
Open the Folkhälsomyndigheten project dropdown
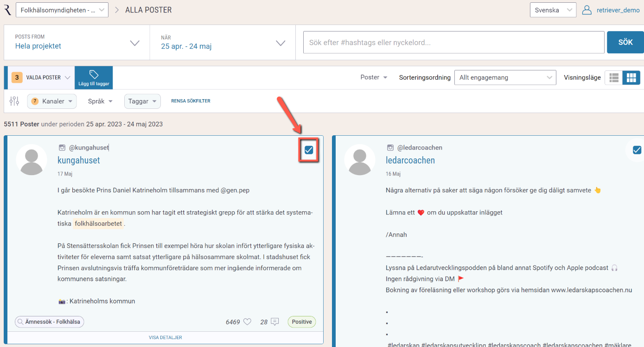click(62, 10)
